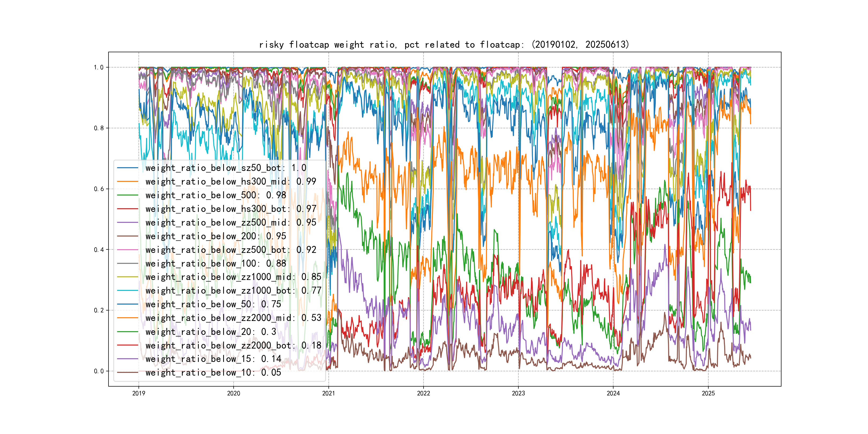The height and width of the screenshot is (434, 868).
Task: Click legend label weight_ratio_below_500
Action: [216, 195]
